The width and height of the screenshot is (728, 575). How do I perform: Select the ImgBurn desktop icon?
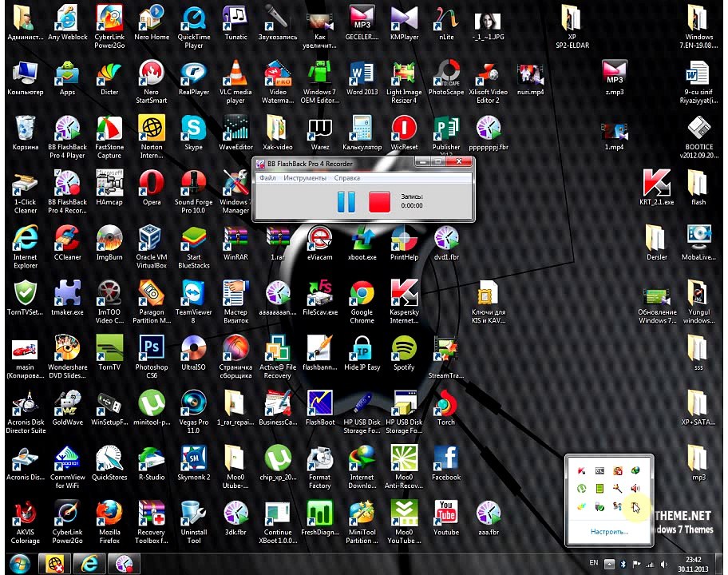click(109, 243)
